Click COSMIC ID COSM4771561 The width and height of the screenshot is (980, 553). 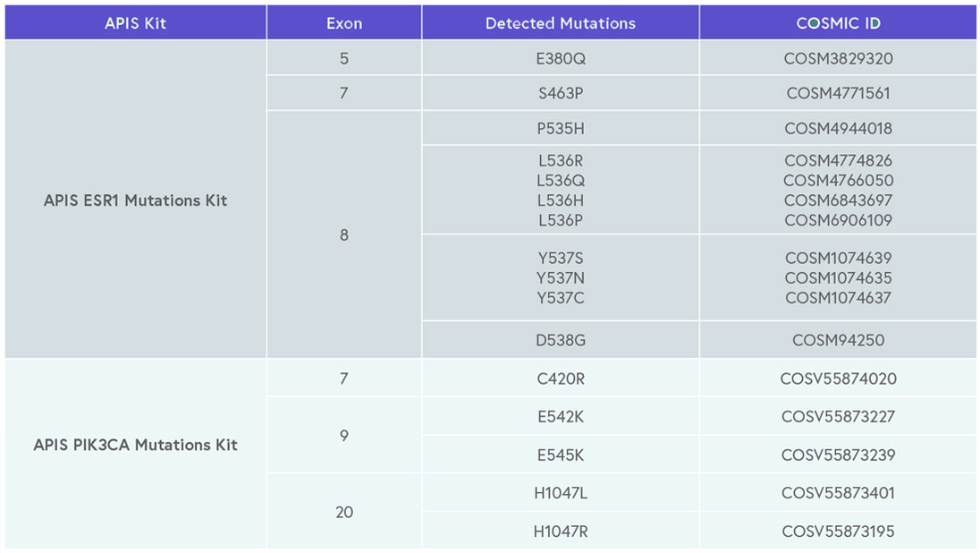coord(838,93)
